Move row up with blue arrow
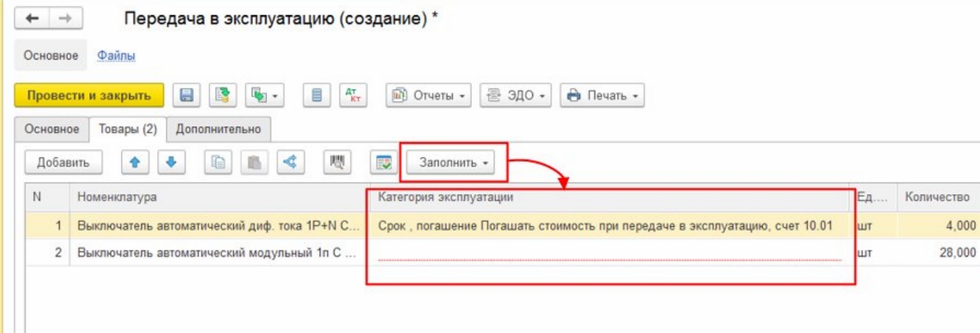 coord(135,163)
